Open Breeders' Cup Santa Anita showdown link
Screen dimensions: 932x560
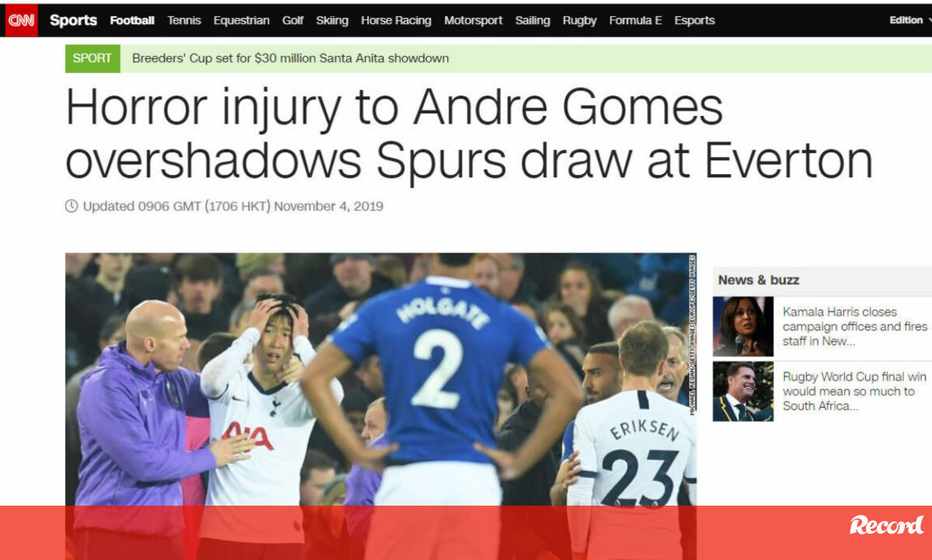pyautogui.click(x=290, y=58)
